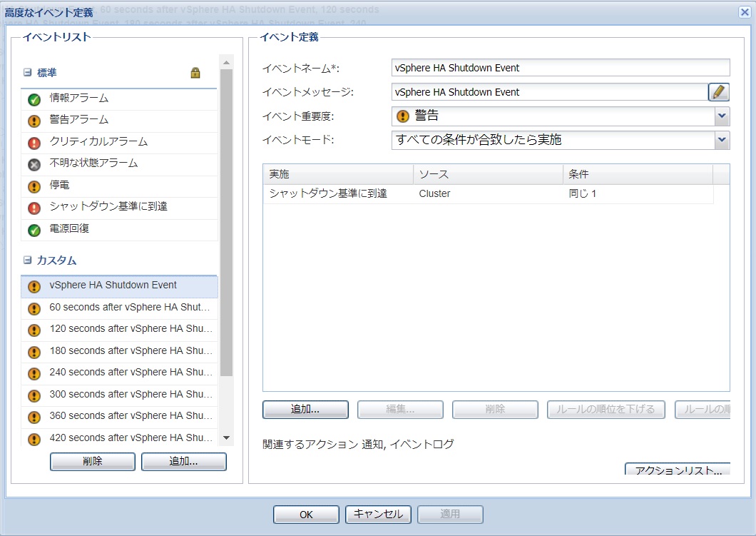Collapse the カスタム event group
The image size is (756, 536).
coord(28,261)
